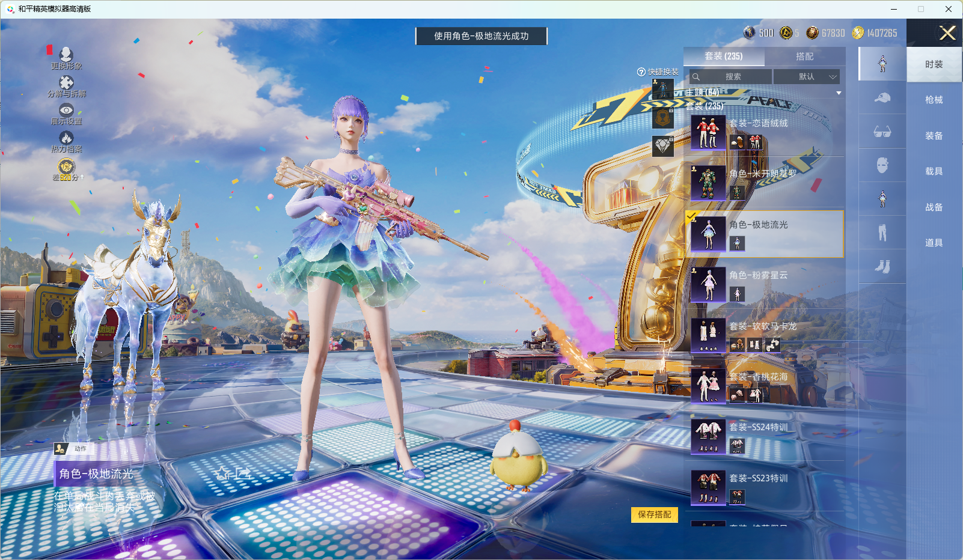Select the pants category icon
The height and width of the screenshot is (560, 963).
tap(882, 233)
